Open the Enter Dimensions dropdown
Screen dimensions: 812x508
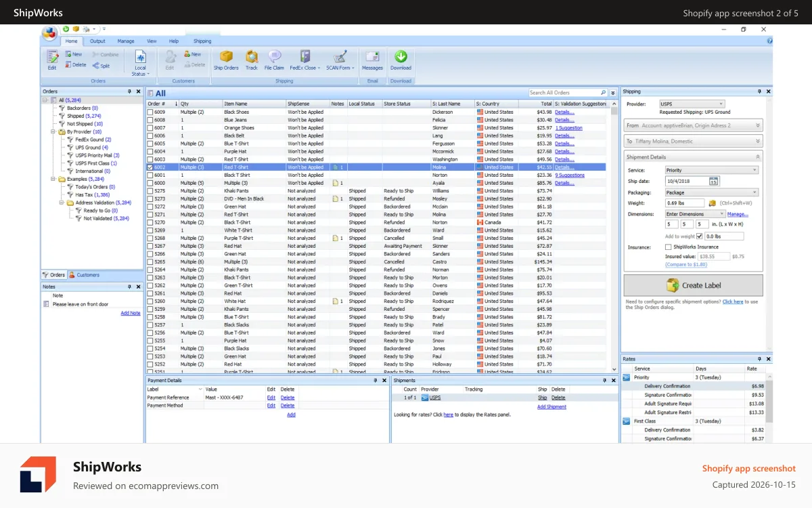[695, 214]
